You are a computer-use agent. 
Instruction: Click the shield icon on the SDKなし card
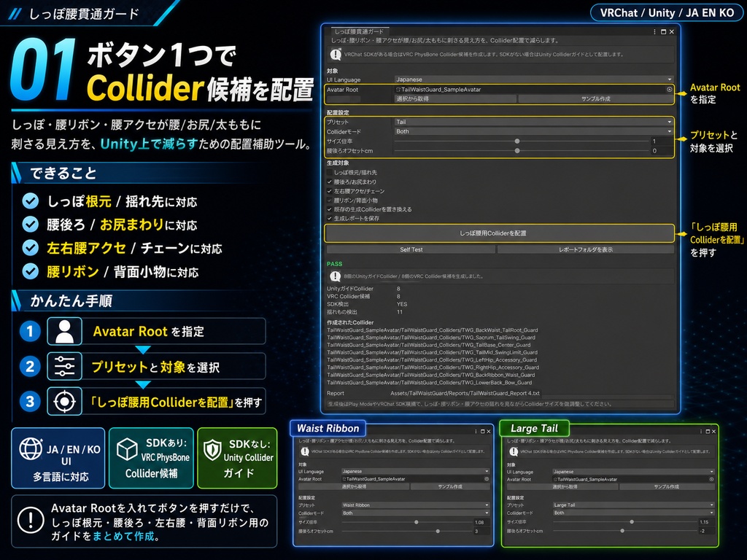coord(212,450)
